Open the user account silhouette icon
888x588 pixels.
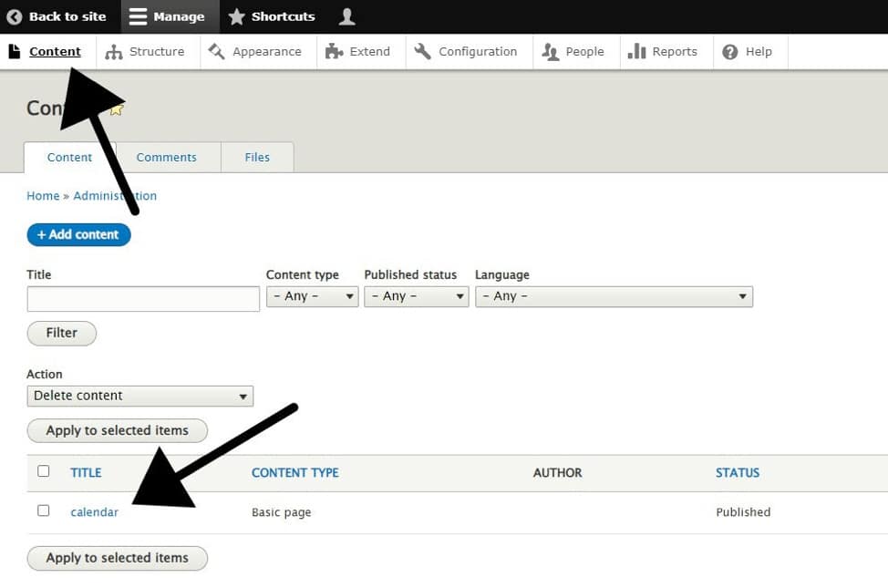click(x=346, y=16)
